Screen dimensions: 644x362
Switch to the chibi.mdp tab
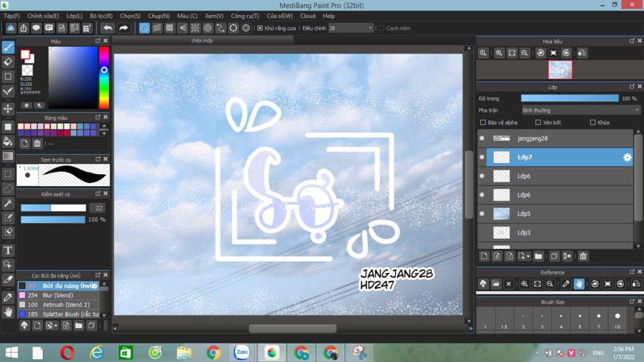coord(203,41)
